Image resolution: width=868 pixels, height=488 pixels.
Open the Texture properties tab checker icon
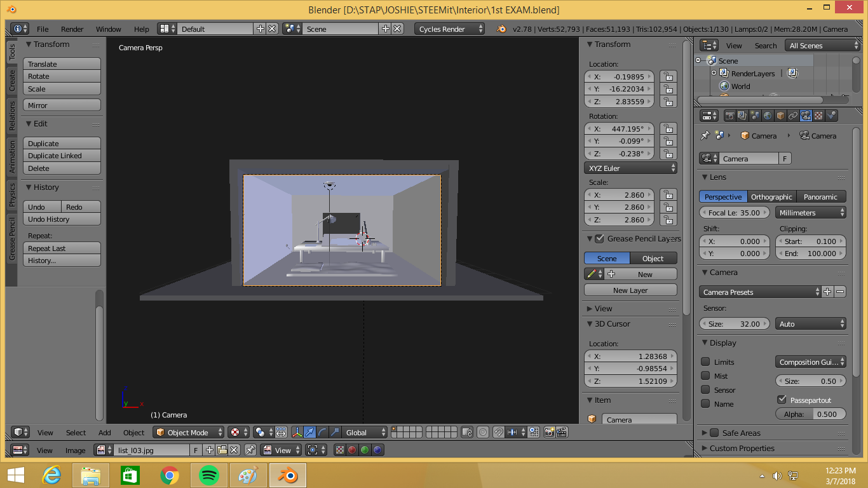point(818,116)
